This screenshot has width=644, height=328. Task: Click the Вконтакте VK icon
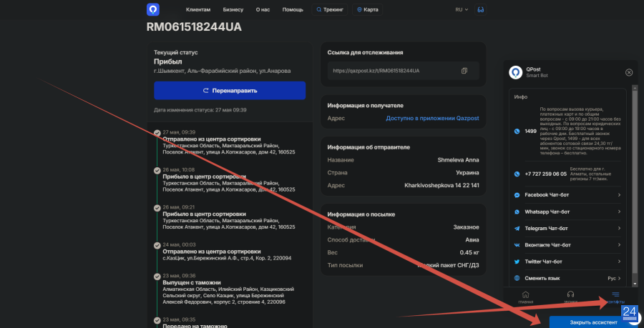pos(517,245)
